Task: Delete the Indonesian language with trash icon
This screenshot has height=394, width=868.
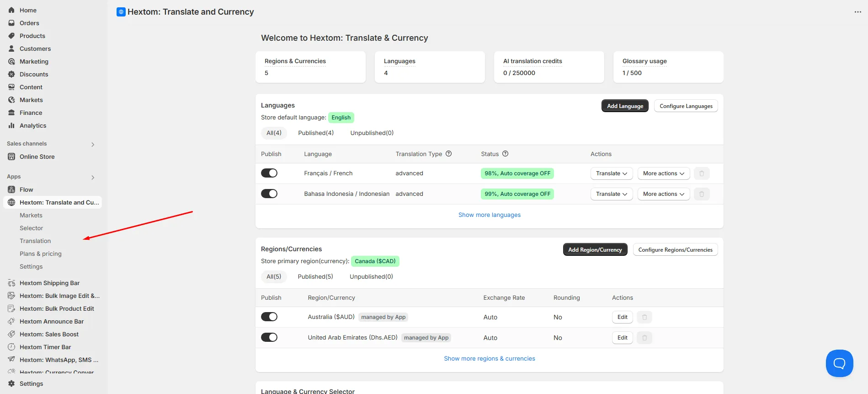Action: 702,194
